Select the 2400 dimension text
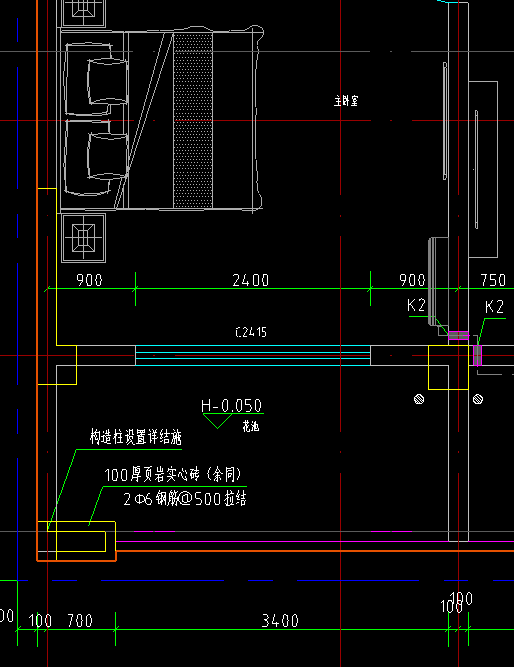 point(251,280)
